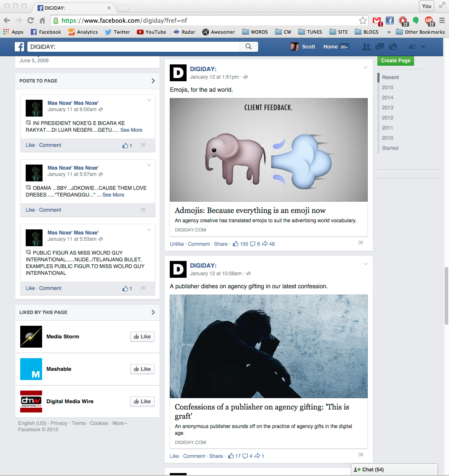The height and width of the screenshot is (476, 449).
Task: Open privacy shortcuts lock icon
Action: (412, 47)
